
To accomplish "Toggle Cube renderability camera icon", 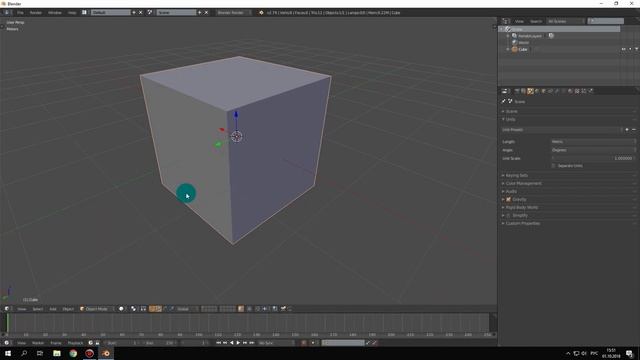I will [636, 49].
